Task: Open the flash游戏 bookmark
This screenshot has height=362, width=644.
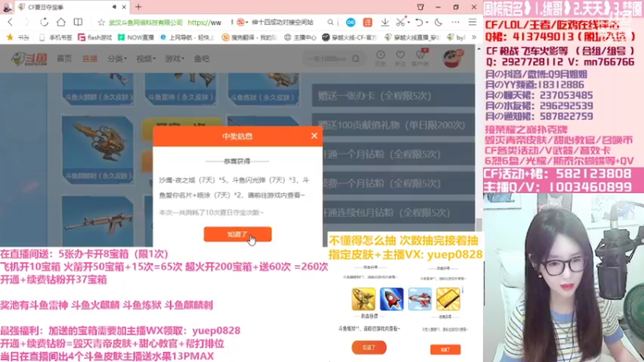Action: click(95, 37)
